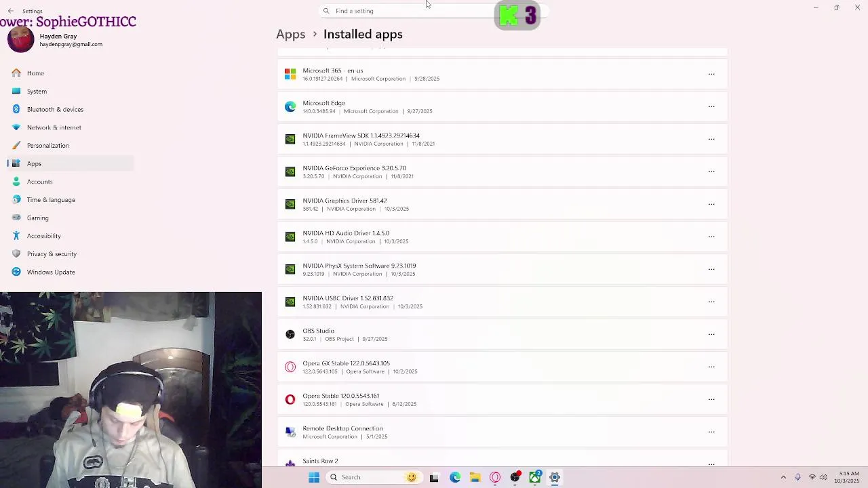Screen dimensions: 868x488
Task: Click NVIDIA USBC Driver icon
Action: click(x=290, y=302)
